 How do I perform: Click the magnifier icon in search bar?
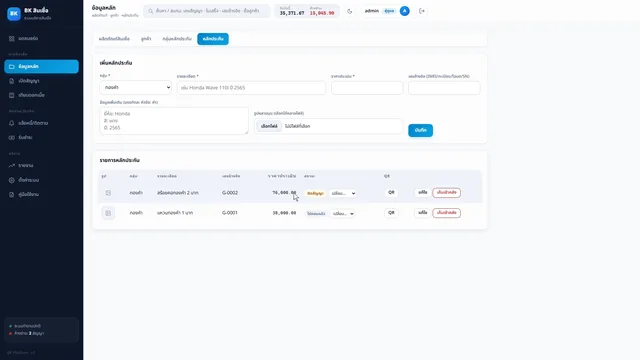tap(151, 11)
